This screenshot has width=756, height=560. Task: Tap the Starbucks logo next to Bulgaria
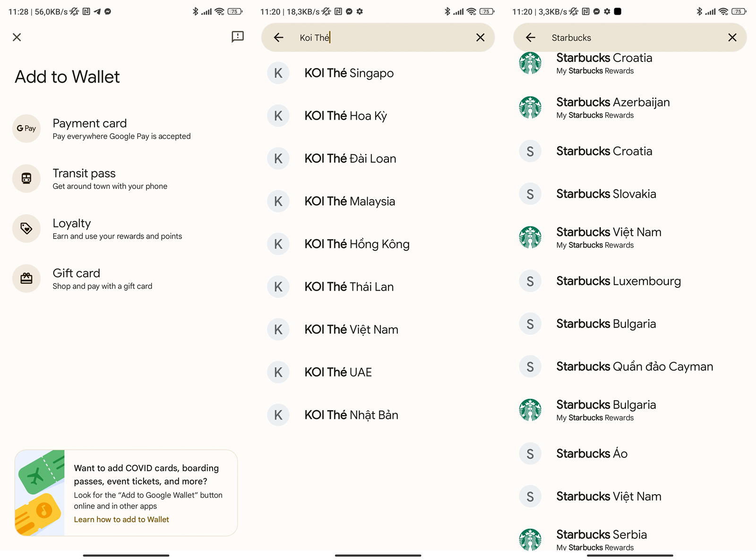[x=530, y=410]
